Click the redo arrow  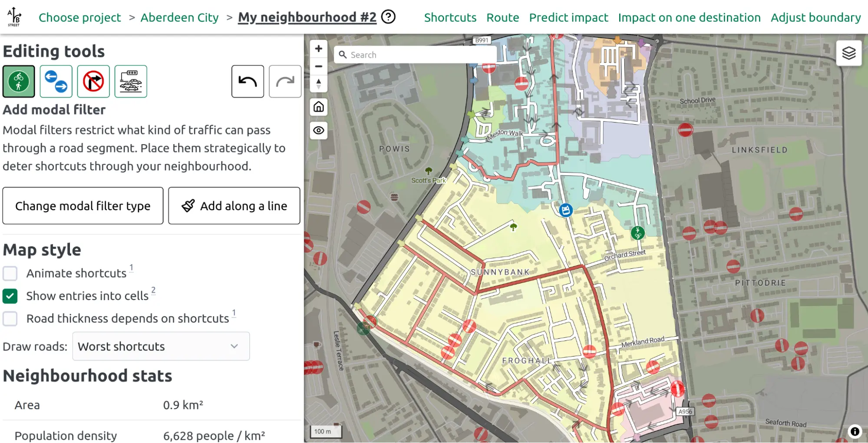(285, 81)
